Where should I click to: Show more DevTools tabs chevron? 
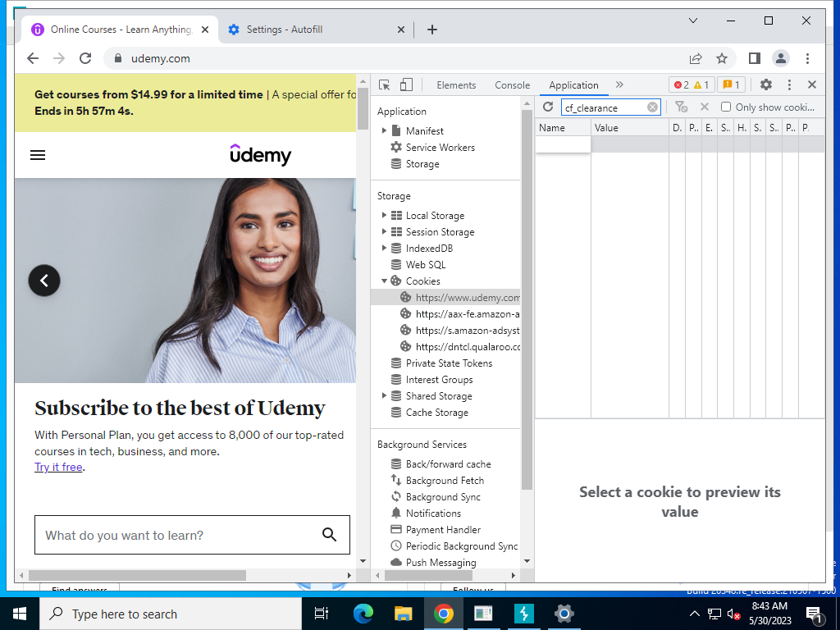click(x=619, y=84)
